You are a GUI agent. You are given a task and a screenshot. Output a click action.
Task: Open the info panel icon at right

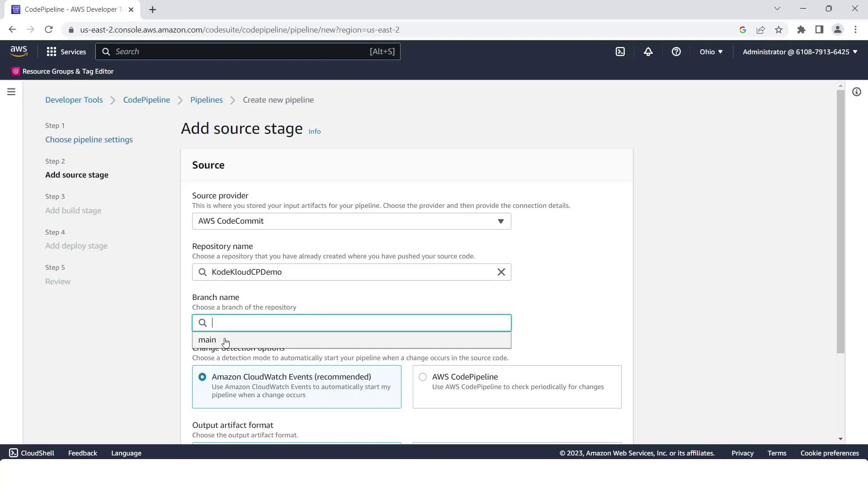[x=856, y=92]
